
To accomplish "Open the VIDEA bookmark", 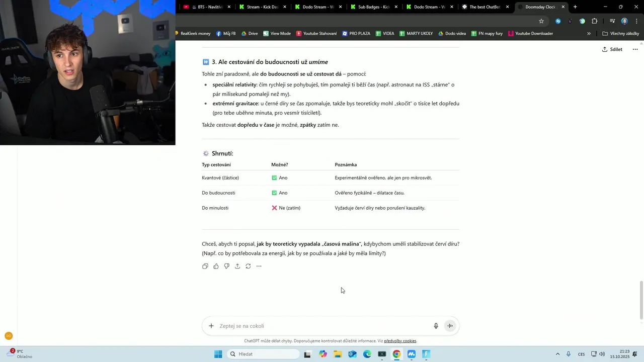I will click(x=385, y=34).
